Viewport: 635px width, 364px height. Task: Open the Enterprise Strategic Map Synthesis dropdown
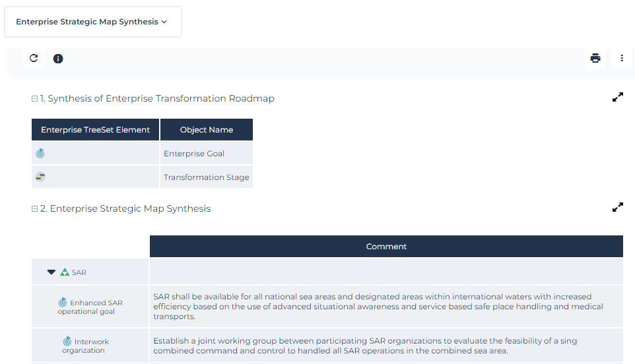coord(92,22)
